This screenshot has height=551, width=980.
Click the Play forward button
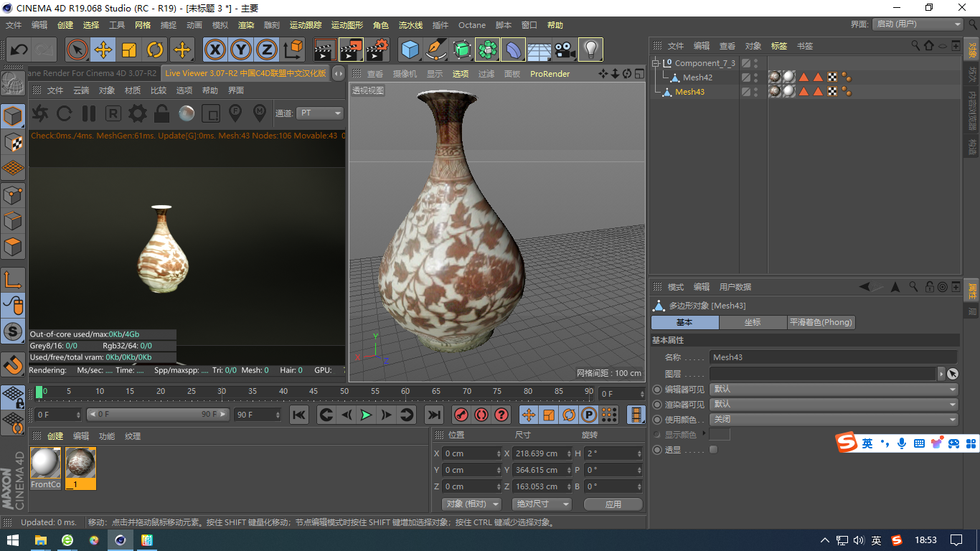click(366, 415)
